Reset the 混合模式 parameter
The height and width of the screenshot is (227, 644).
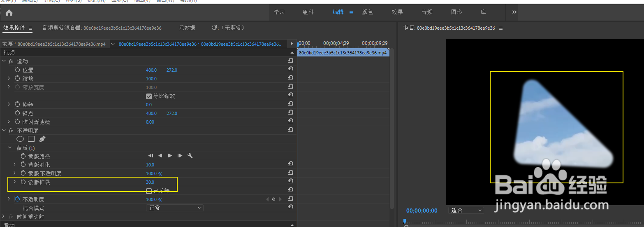coord(291,207)
